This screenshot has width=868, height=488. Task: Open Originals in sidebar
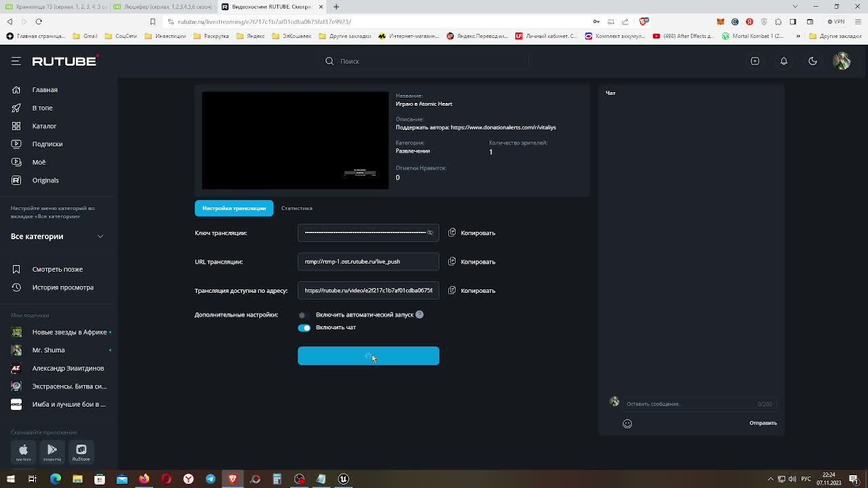pyautogui.click(x=45, y=180)
